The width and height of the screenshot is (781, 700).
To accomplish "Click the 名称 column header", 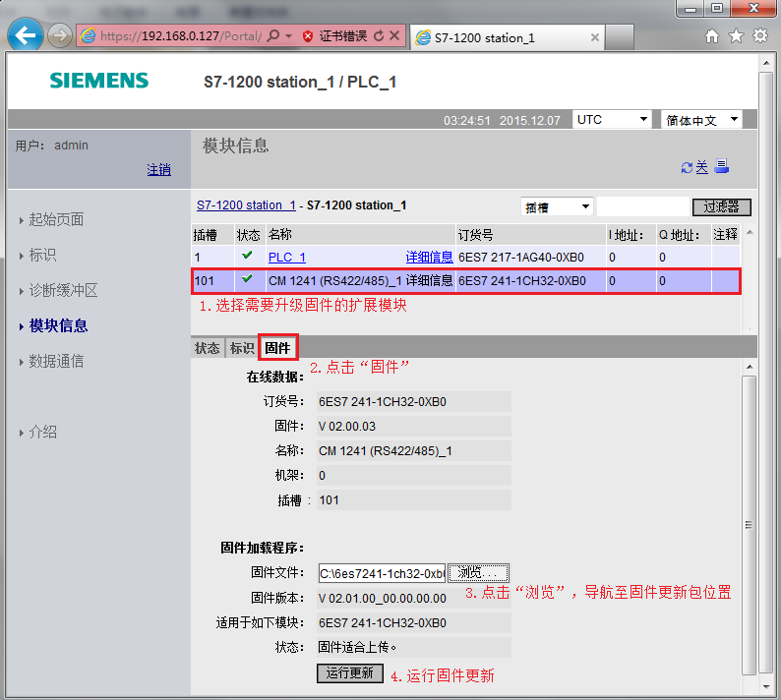I will [280, 235].
